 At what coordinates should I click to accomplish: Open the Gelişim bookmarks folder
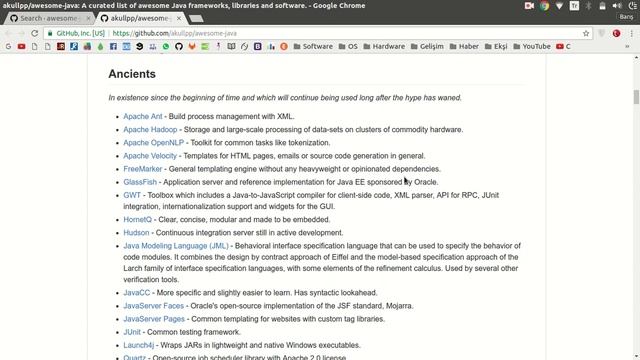(x=427, y=47)
